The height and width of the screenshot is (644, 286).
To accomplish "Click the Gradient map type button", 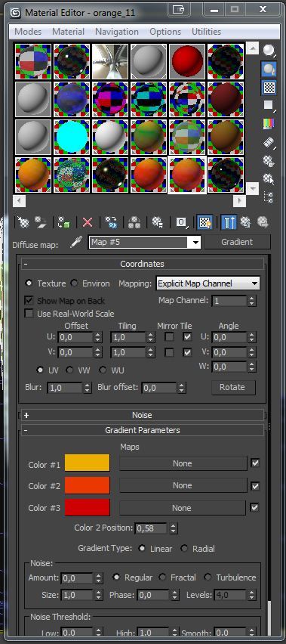I will [237, 242].
